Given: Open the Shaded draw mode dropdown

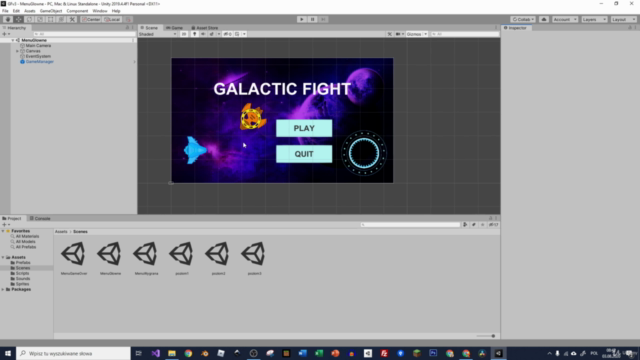Looking at the screenshot, I should [158, 34].
